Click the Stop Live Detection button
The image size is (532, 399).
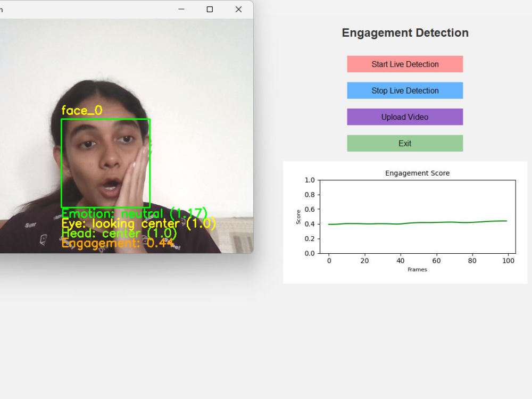pyautogui.click(x=405, y=90)
